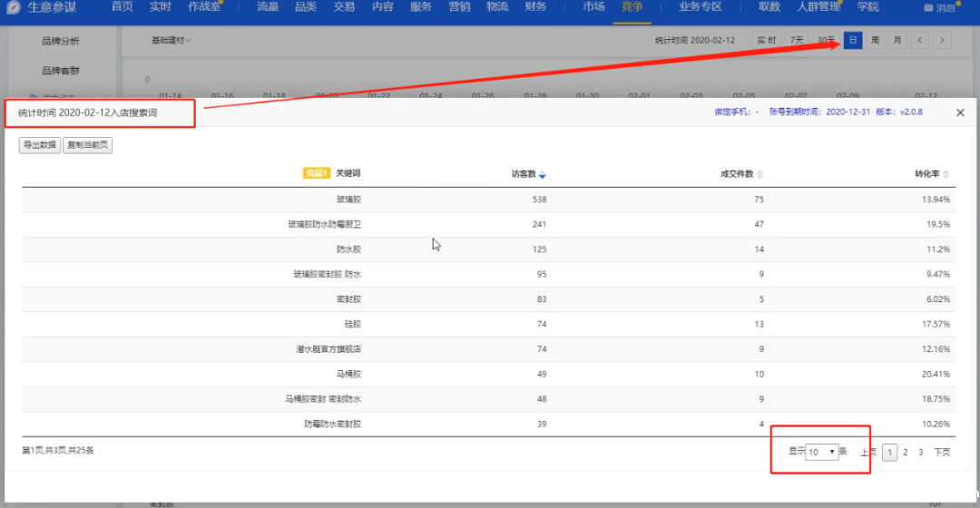Screen dimensions: 980x508
Task: Go to previous date with left arrow
Action: (920, 40)
